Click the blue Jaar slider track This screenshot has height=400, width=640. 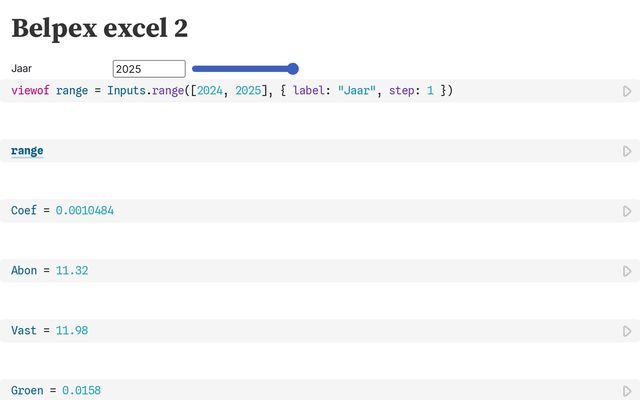click(x=245, y=69)
